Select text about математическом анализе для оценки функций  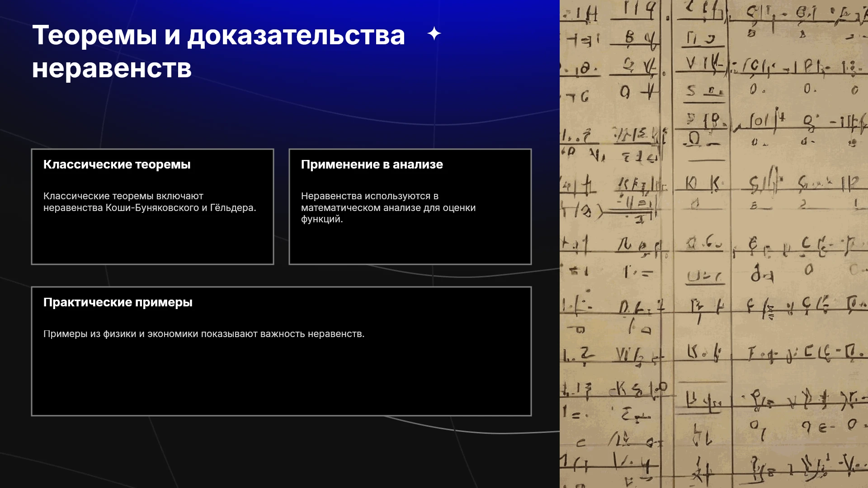388,208
